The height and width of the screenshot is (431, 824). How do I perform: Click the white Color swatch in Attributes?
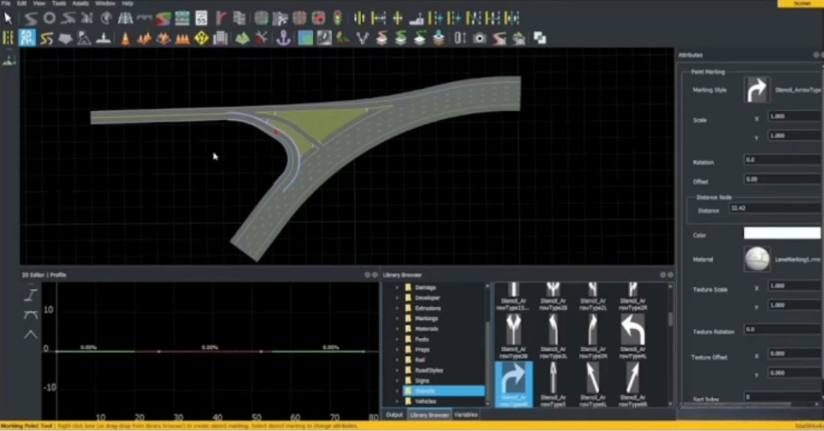tap(782, 233)
